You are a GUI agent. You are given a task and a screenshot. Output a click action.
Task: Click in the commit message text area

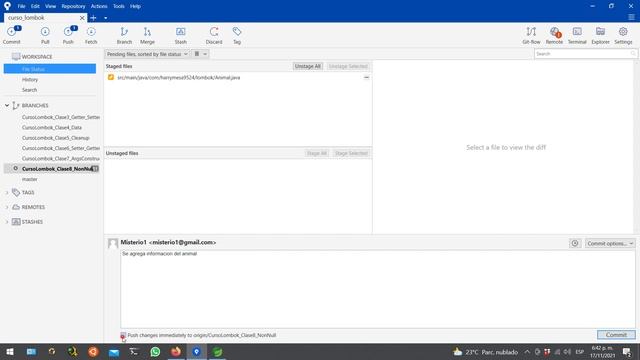click(378, 289)
